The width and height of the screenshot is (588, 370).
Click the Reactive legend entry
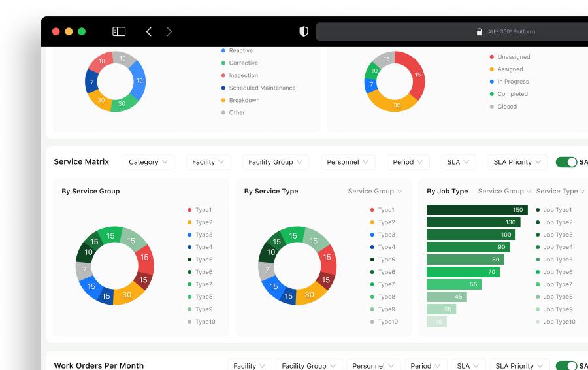(x=237, y=50)
